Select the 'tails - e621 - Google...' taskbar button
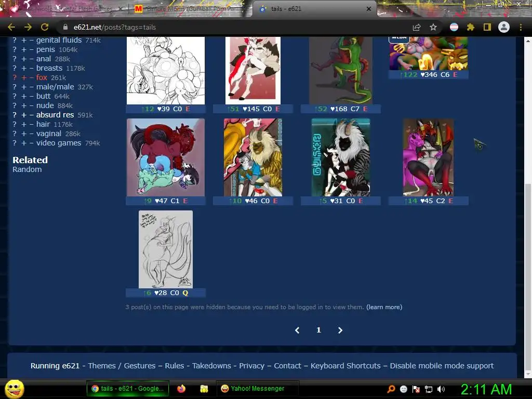 (127, 389)
